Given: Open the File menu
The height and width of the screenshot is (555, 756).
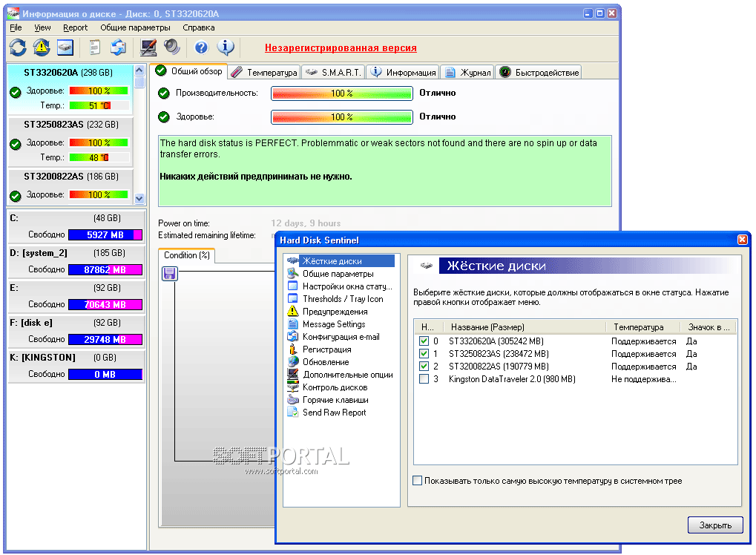Looking at the screenshot, I should pos(16,27).
